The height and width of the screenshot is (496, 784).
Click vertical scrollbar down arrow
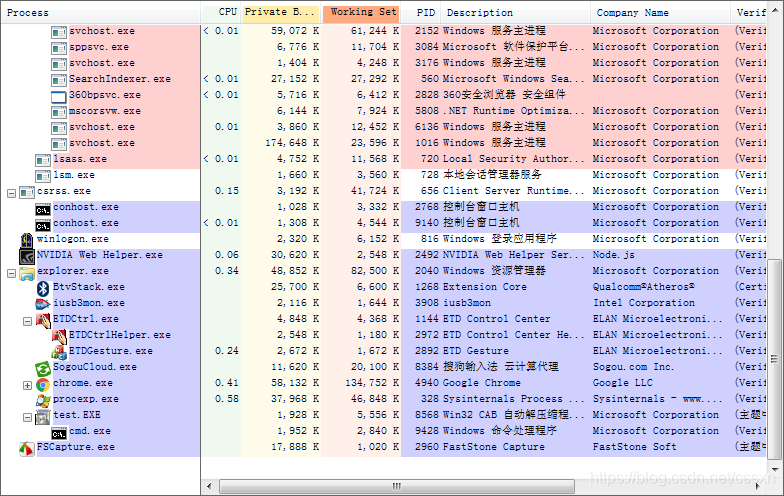pyautogui.click(x=774, y=470)
